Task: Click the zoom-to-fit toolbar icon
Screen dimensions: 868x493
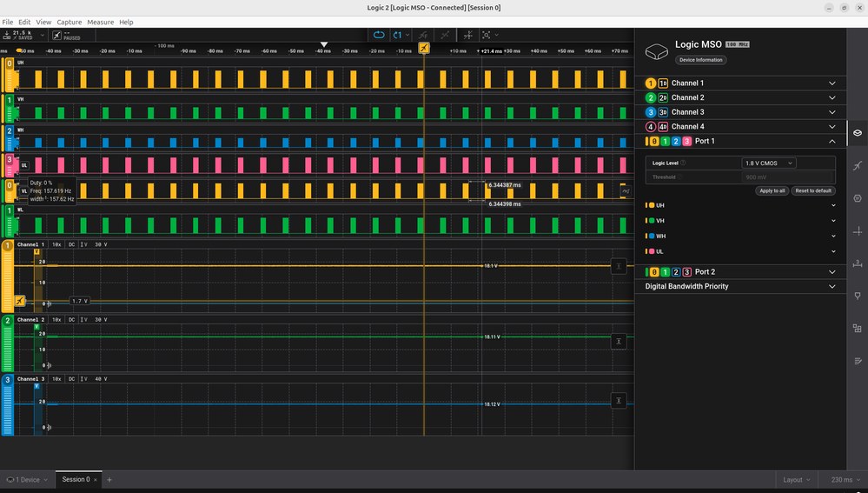Action: coord(486,35)
